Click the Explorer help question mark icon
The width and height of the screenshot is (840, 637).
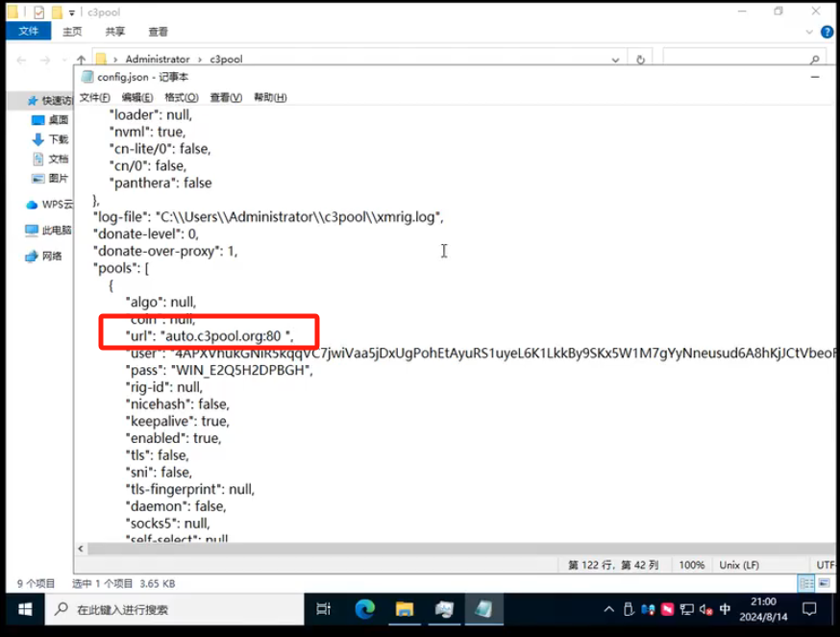[827, 32]
